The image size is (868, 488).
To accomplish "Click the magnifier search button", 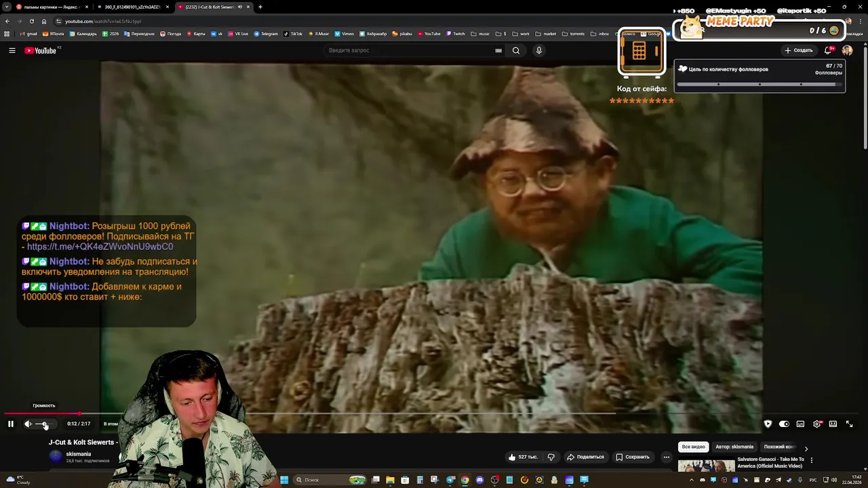I will tap(516, 50).
